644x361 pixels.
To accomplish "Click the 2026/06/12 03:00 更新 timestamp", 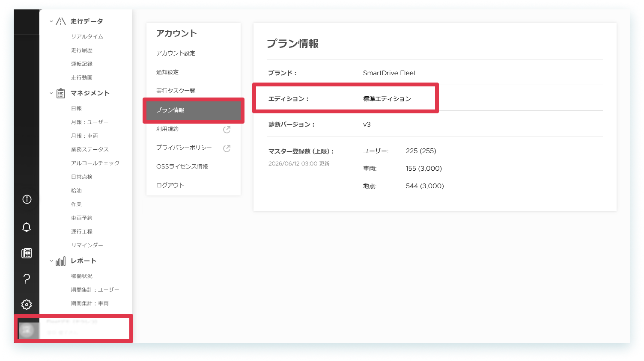I will 299,164.
